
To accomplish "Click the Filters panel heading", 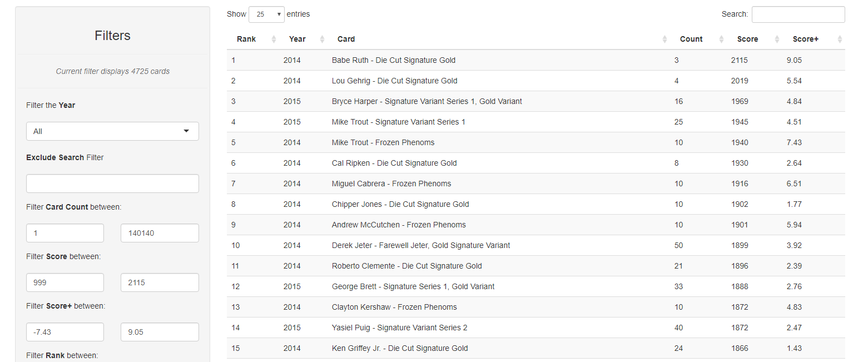I will pos(112,36).
